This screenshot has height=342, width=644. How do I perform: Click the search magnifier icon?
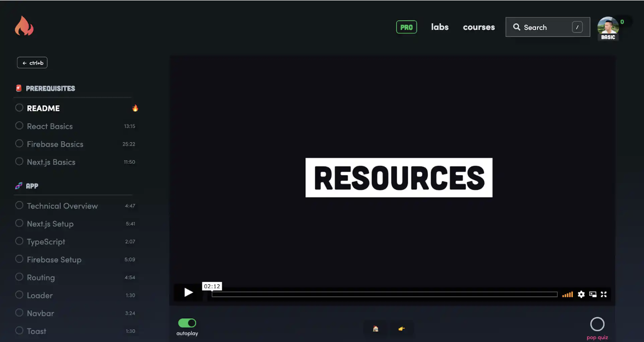(x=516, y=27)
